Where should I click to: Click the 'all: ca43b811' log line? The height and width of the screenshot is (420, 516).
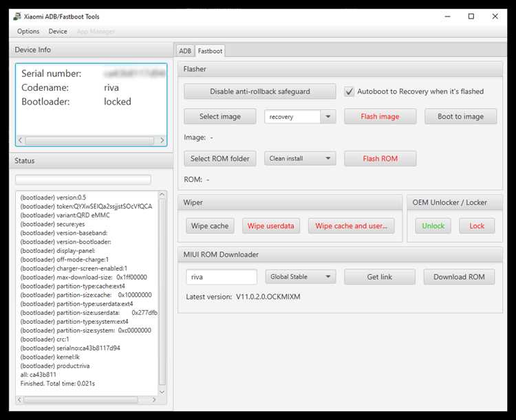point(38,375)
